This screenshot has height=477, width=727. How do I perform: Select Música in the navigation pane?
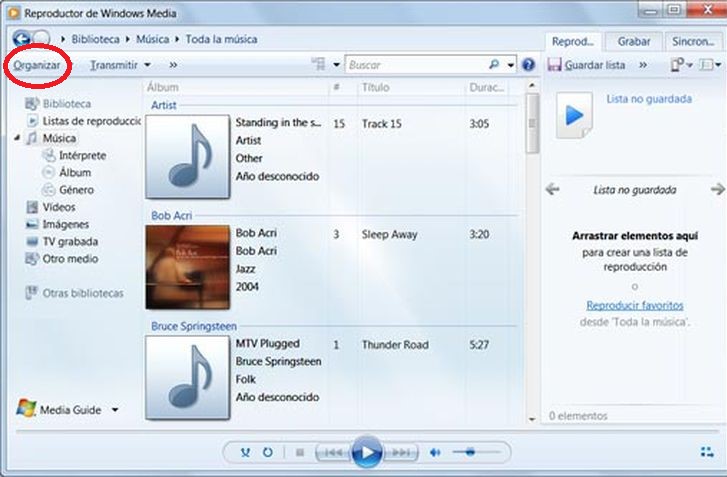pyautogui.click(x=59, y=138)
